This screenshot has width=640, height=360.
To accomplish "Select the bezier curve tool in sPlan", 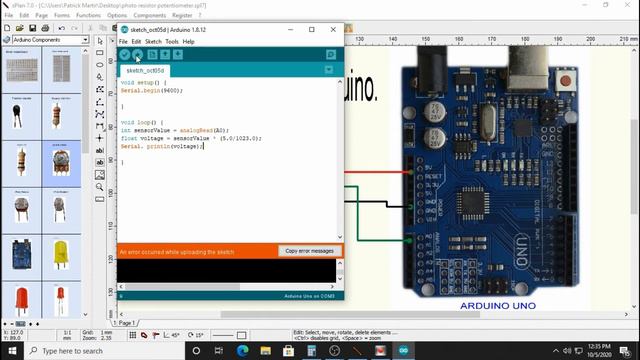I will point(100,114).
